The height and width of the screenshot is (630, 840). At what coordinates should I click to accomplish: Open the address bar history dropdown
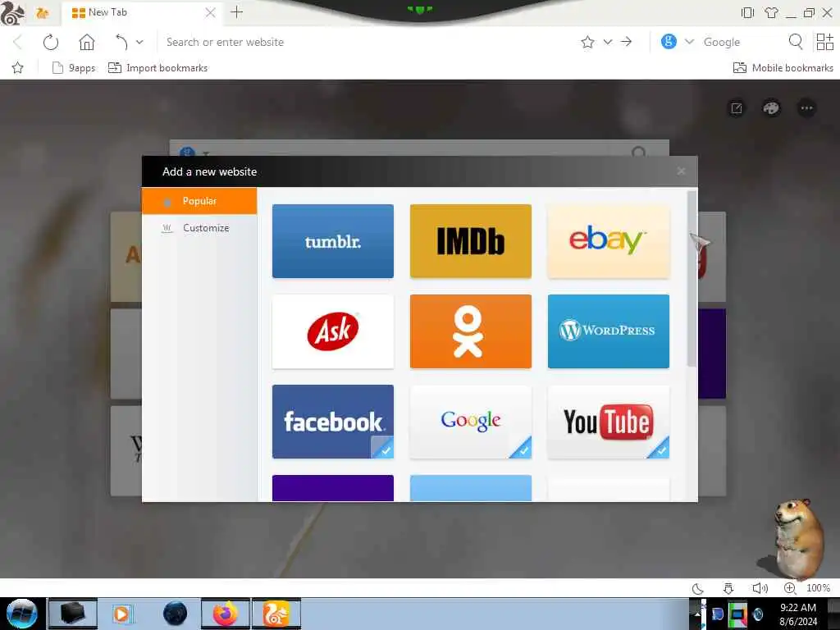[x=608, y=42]
